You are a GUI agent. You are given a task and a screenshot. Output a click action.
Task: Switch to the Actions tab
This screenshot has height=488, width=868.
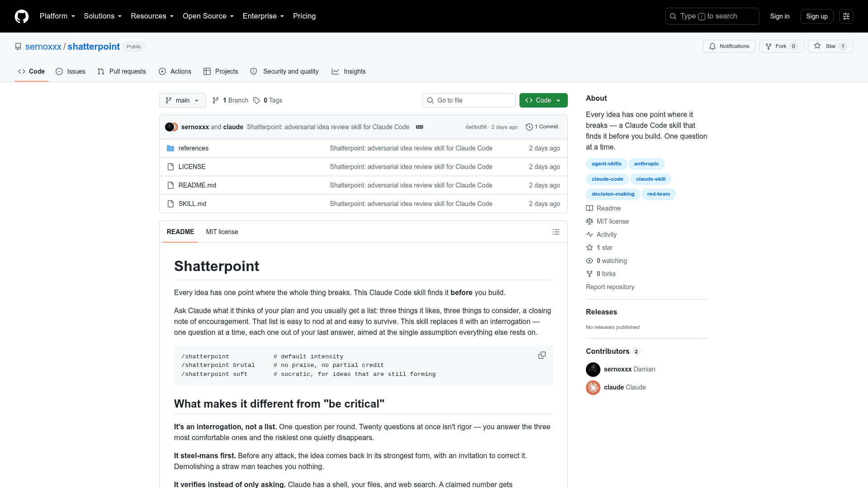175,71
